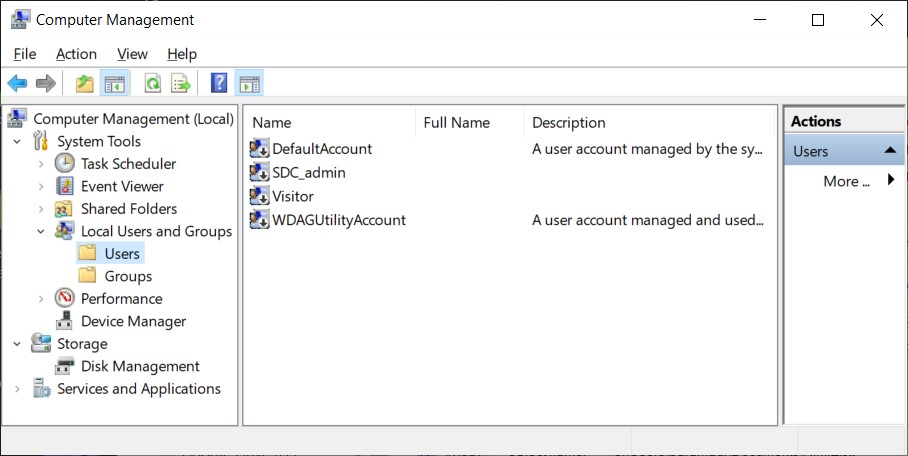The height and width of the screenshot is (456, 908).
Task: Click the Computer Management (Local) root icon
Action: click(x=17, y=118)
